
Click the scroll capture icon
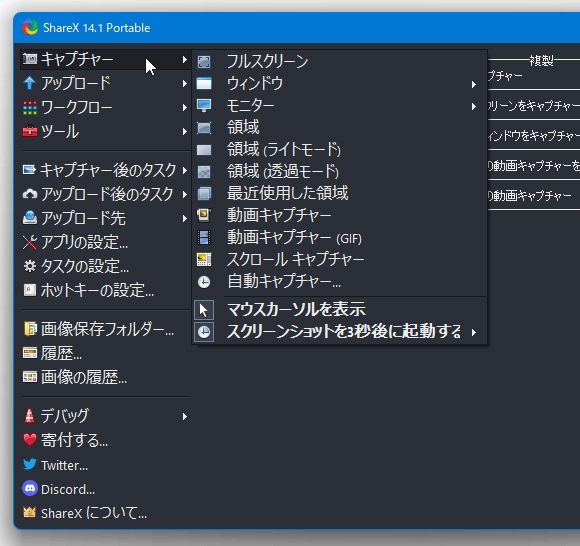tap(204, 260)
